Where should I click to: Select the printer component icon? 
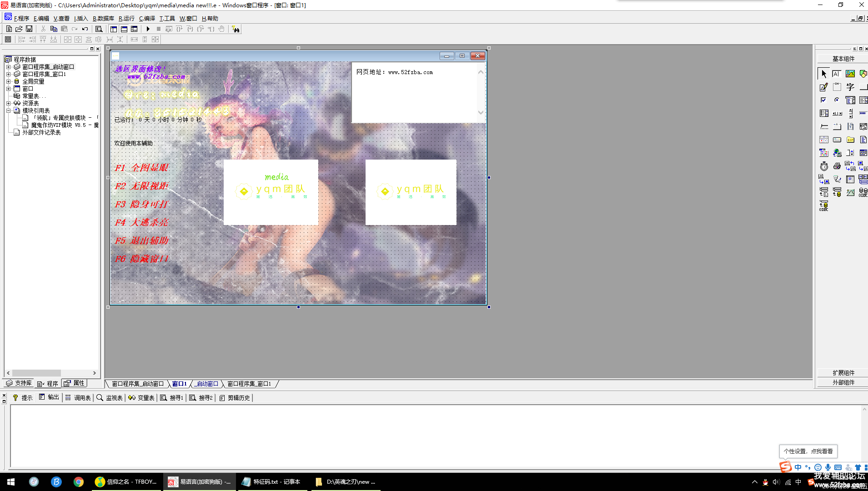click(837, 166)
